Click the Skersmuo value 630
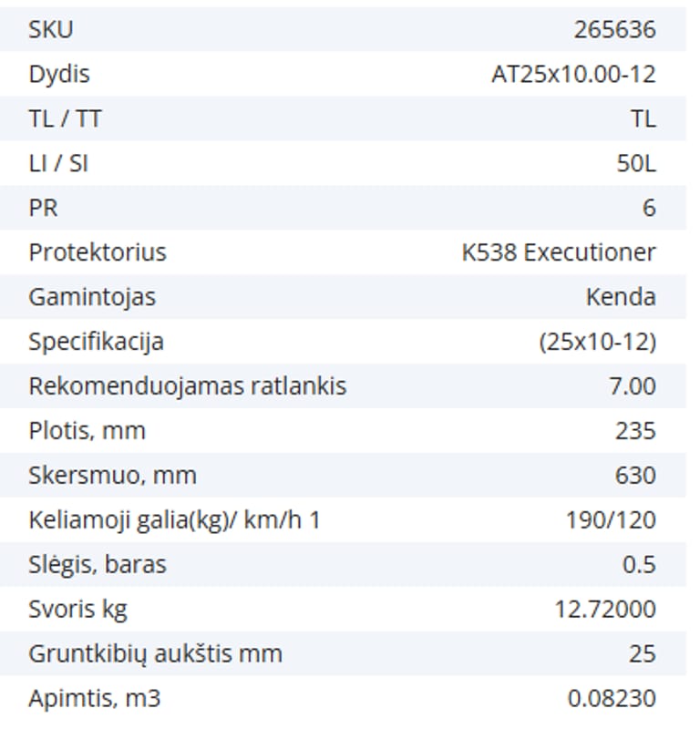700x729 pixels. 635,476
